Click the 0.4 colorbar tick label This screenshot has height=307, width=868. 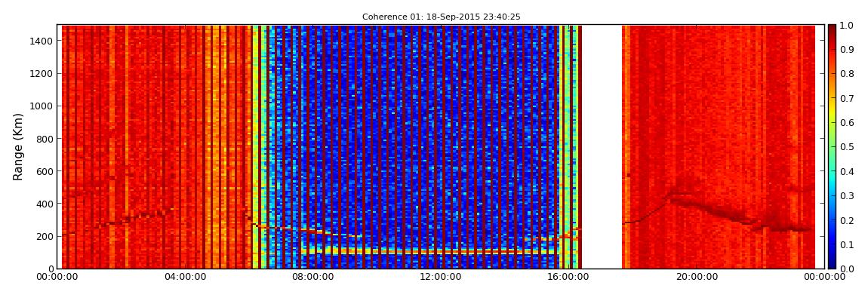pos(846,171)
